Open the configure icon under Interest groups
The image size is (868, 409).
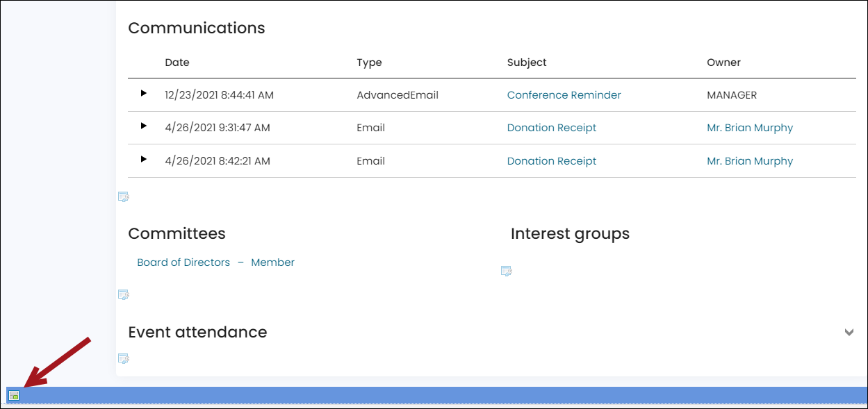tap(507, 271)
